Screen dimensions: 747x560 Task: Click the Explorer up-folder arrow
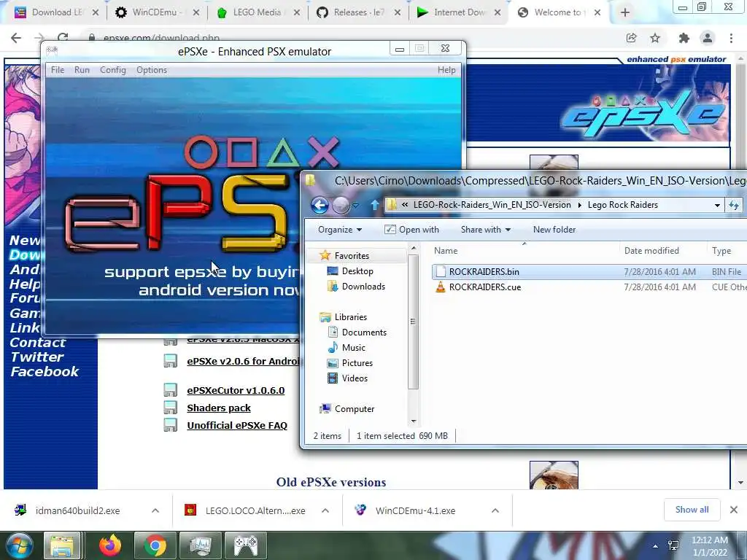click(374, 205)
